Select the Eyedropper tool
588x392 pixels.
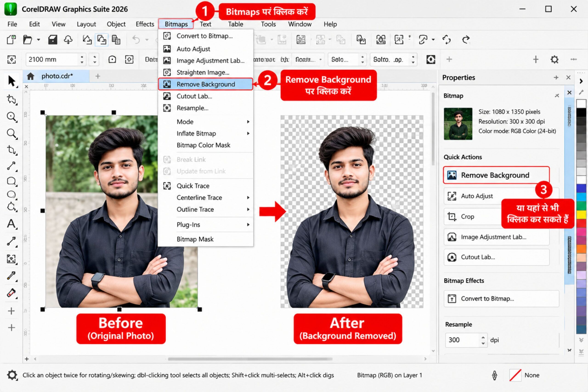[x=11, y=276]
